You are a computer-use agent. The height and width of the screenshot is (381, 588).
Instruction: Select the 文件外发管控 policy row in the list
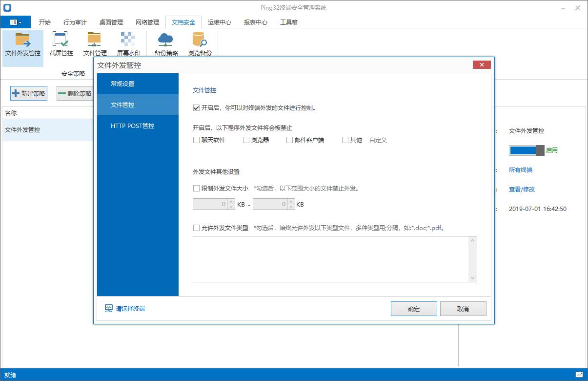point(48,130)
